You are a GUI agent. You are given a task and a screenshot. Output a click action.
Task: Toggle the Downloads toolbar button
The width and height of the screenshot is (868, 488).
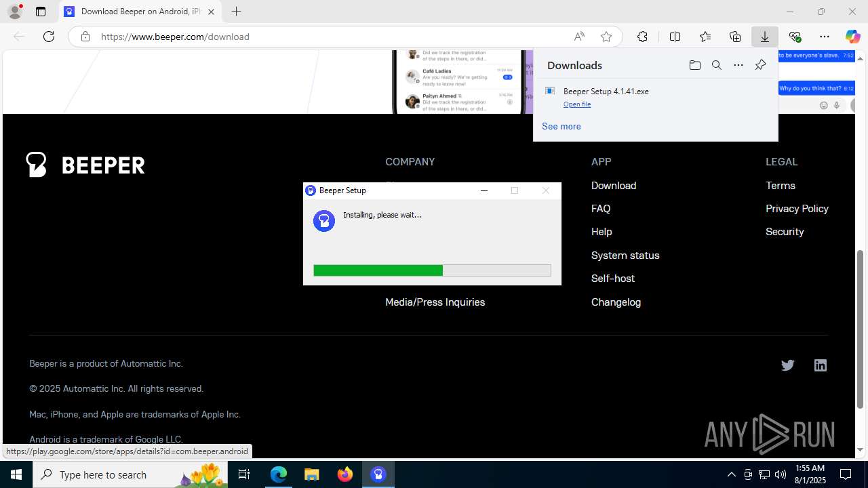(765, 37)
